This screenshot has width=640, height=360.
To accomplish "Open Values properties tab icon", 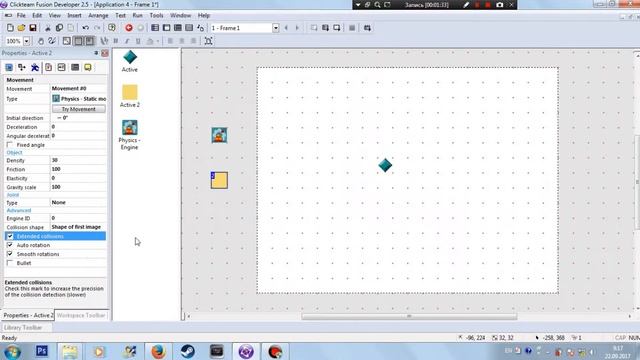I will (62, 67).
